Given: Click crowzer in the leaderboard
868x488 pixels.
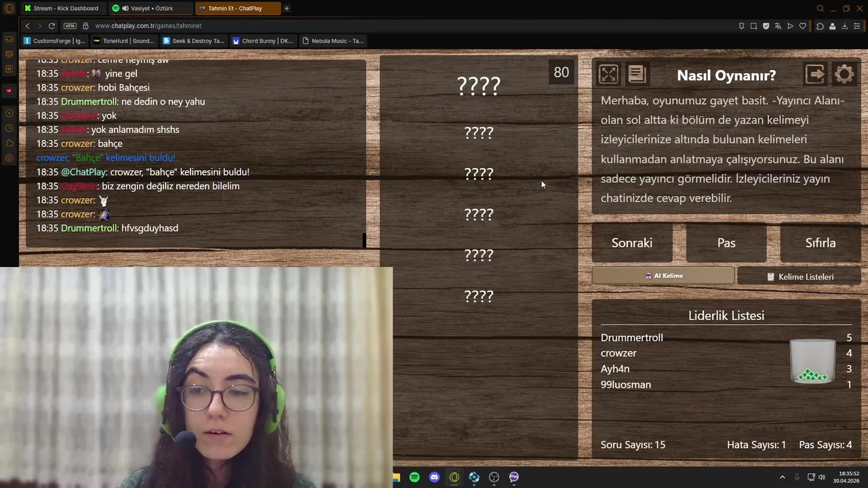Looking at the screenshot, I should (x=618, y=353).
